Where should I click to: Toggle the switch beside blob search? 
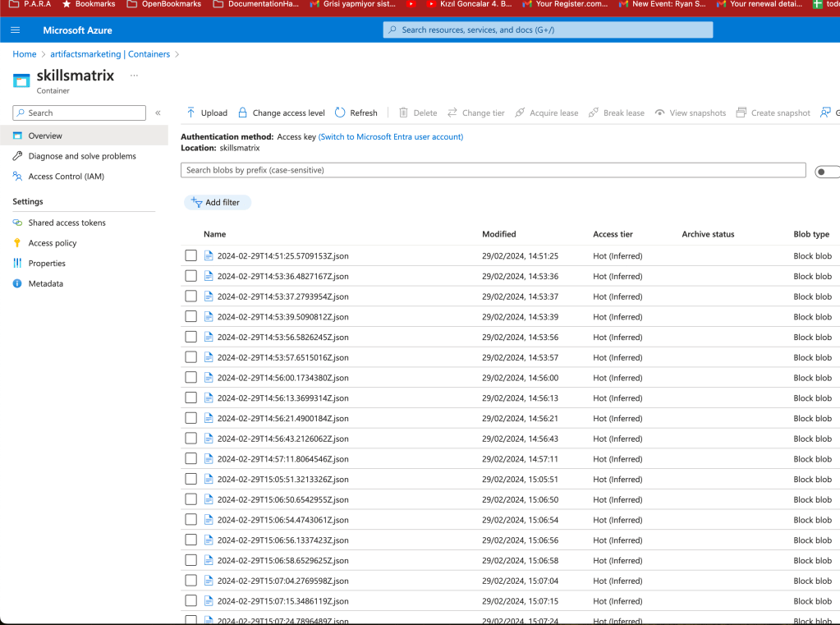(827, 172)
